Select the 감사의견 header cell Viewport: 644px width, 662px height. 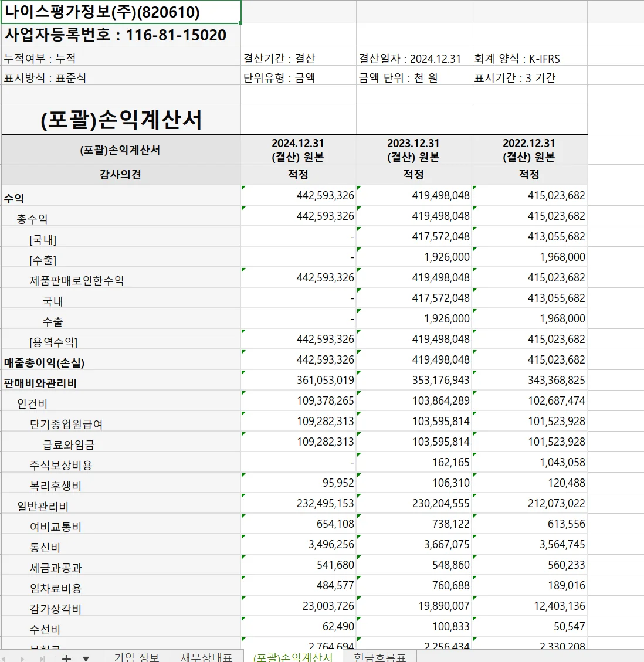pos(121,174)
